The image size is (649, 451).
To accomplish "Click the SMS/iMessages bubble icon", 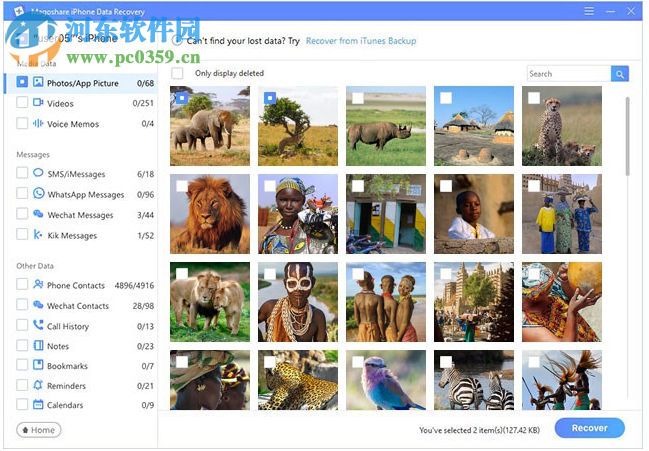I will [x=38, y=173].
